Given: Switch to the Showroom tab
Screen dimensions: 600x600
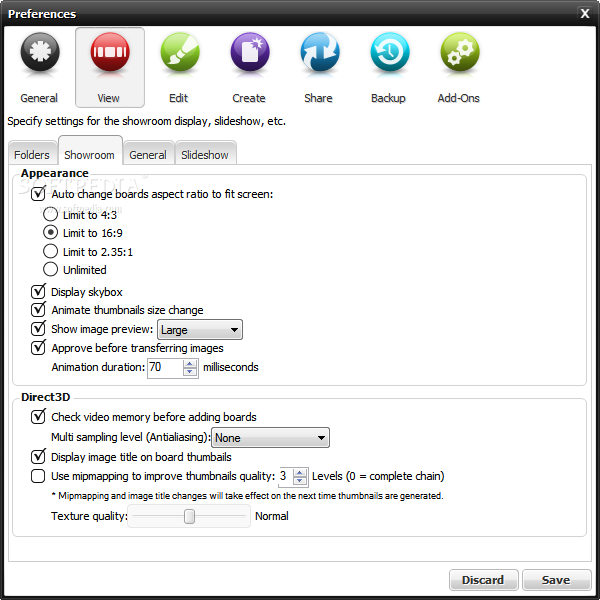Looking at the screenshot, I should (x=90, y=152).
